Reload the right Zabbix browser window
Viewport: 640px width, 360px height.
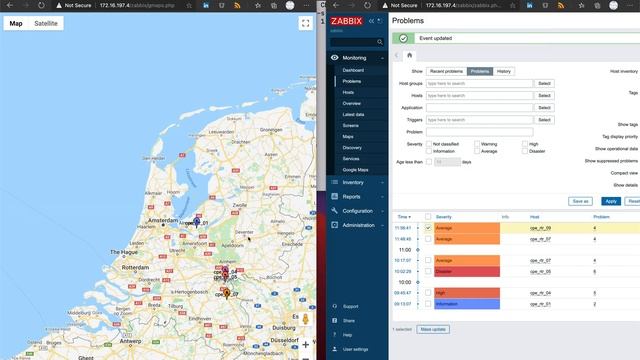tap(367, 5)
